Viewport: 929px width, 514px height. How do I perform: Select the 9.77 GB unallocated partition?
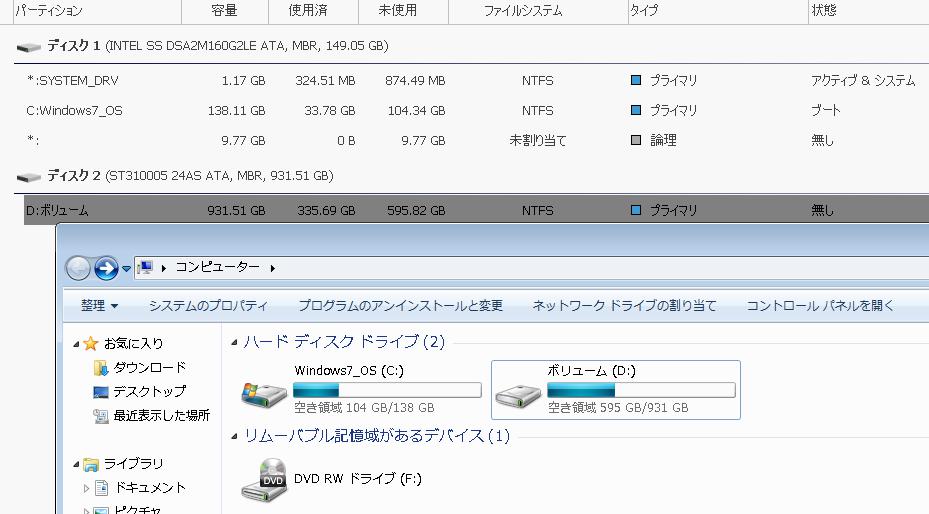click(x=476, y=141)
